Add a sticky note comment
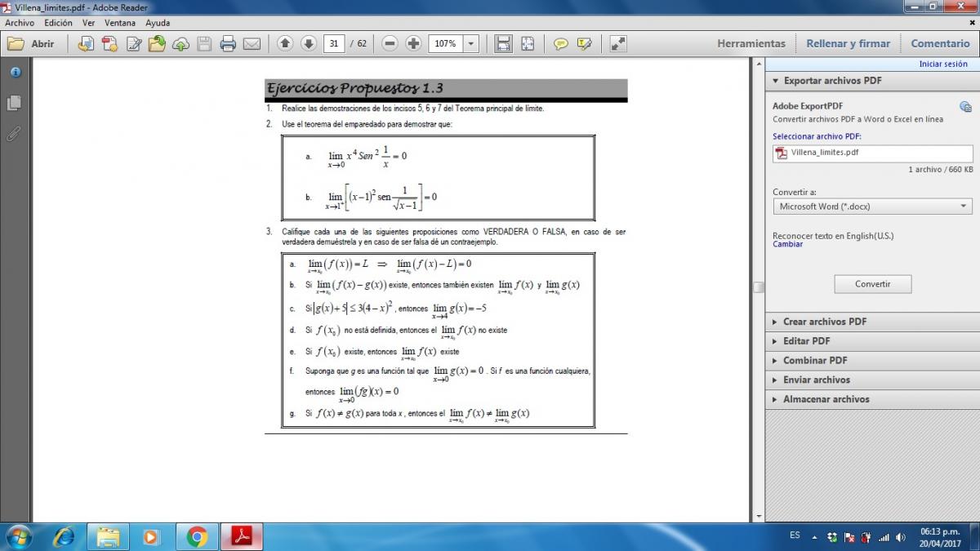 click(x=560, y=44)
